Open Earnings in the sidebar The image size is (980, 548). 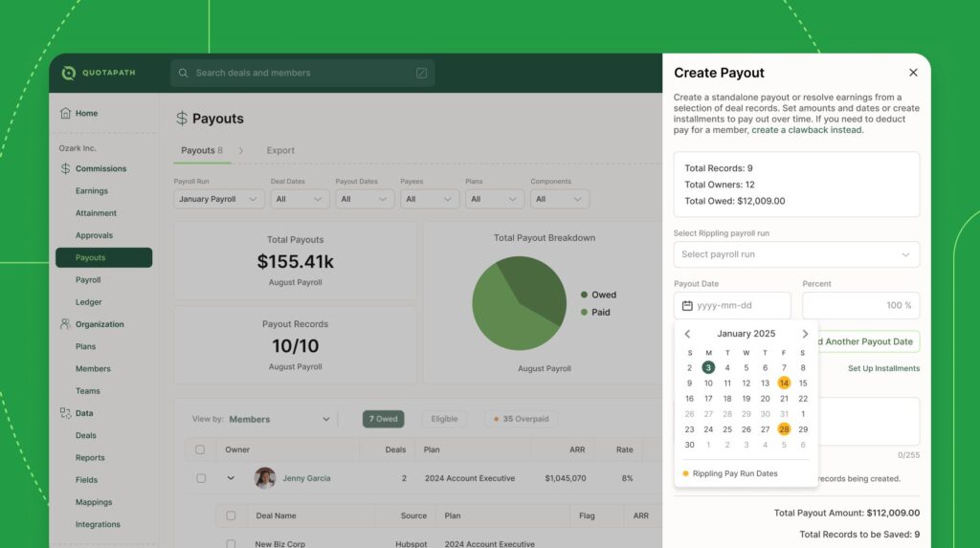[91, 190]
